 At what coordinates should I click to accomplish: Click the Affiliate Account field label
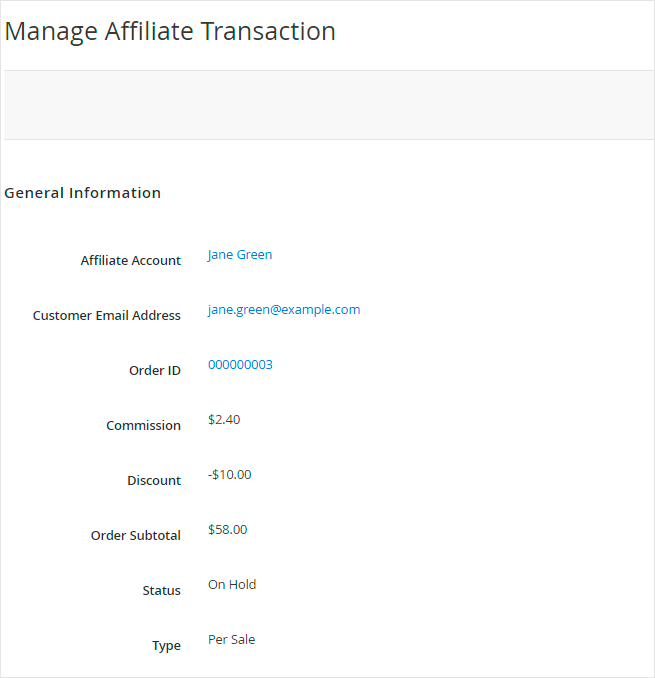point(131,261)
